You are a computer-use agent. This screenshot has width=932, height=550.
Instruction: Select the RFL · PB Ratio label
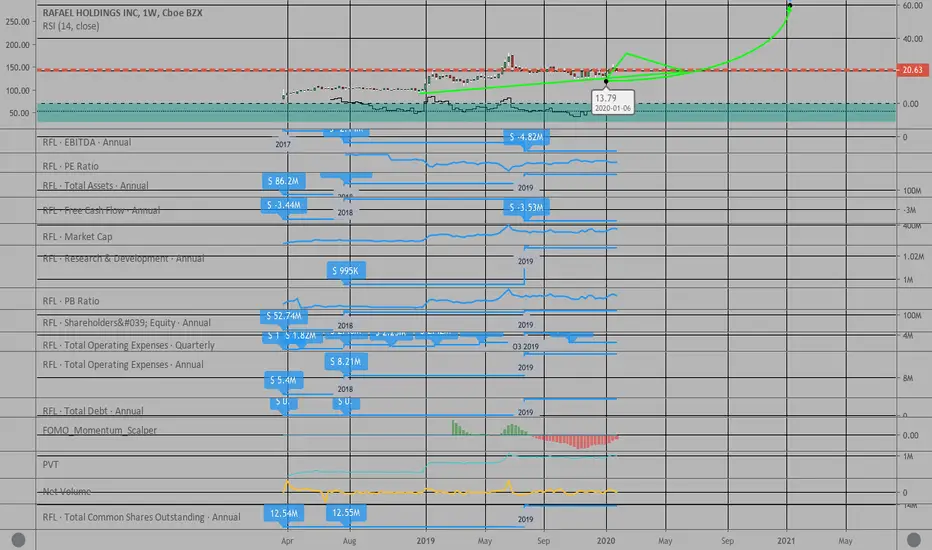[71, 301]
